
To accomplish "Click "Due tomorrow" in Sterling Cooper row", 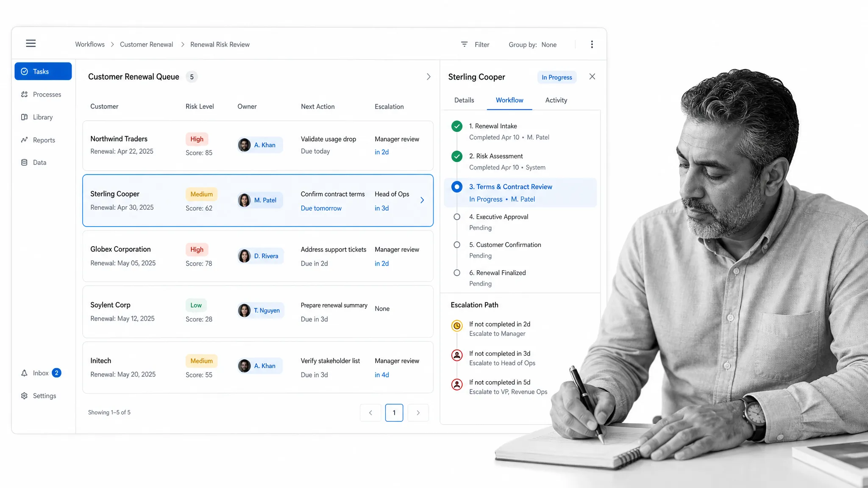I will [x=321, y=208].
